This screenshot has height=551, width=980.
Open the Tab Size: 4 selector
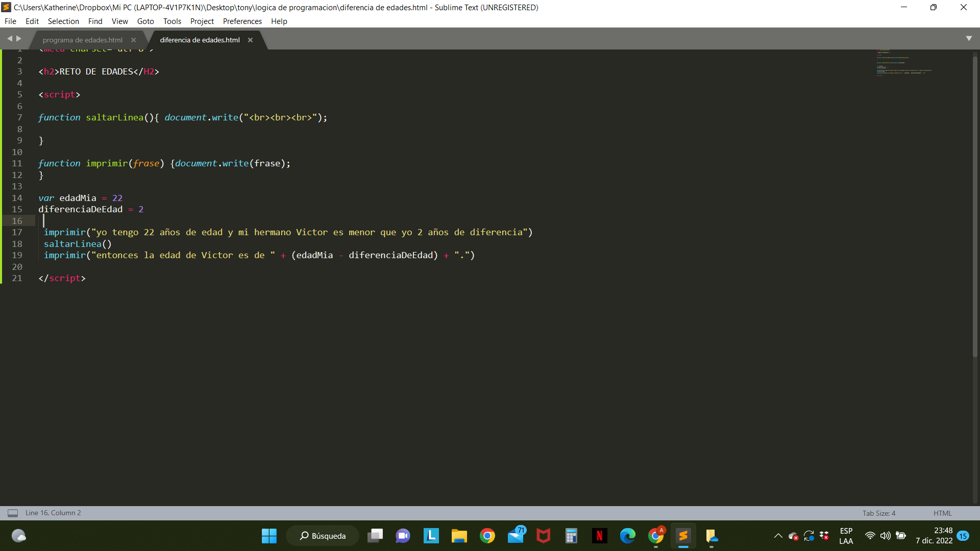[878, 513]
